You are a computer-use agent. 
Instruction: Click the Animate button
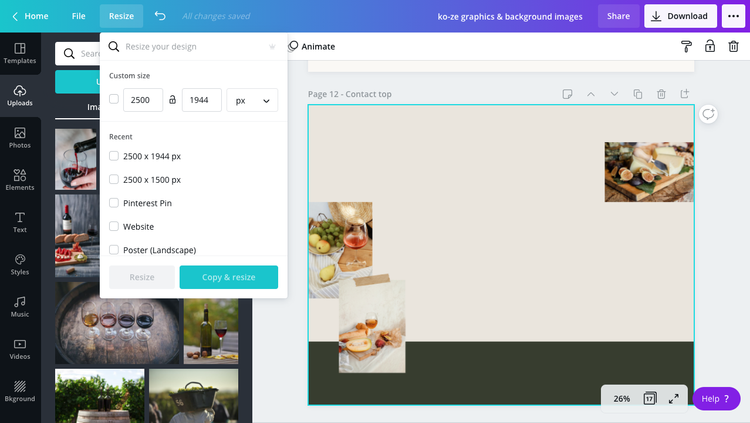[x=312, y=46]
